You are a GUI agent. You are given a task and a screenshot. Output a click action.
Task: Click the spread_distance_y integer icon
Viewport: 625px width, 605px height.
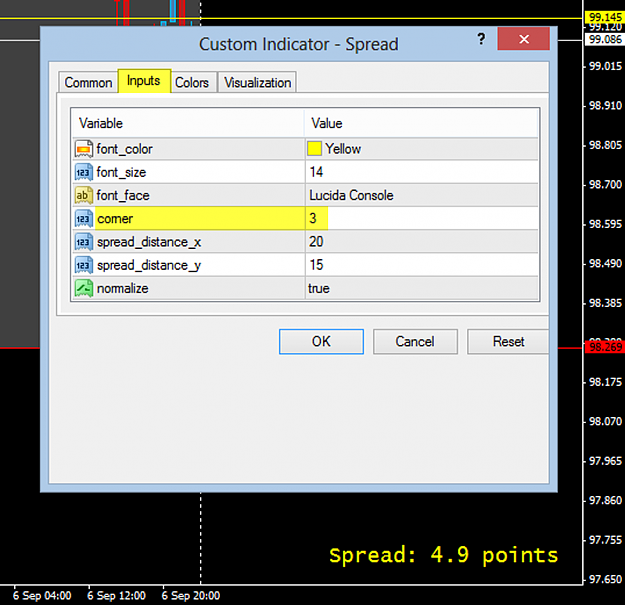(84, 265)
